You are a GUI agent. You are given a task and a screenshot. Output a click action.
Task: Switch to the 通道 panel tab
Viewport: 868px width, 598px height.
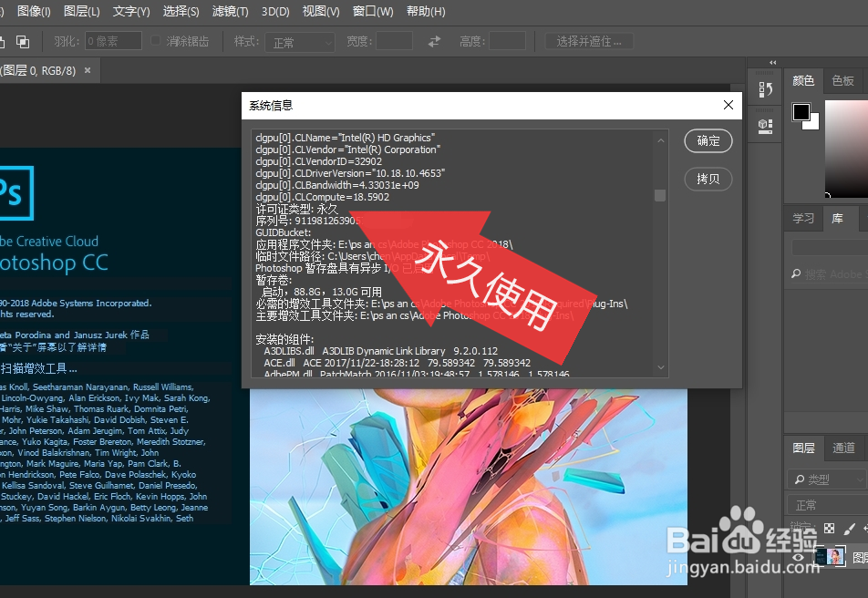pos(843,448)
